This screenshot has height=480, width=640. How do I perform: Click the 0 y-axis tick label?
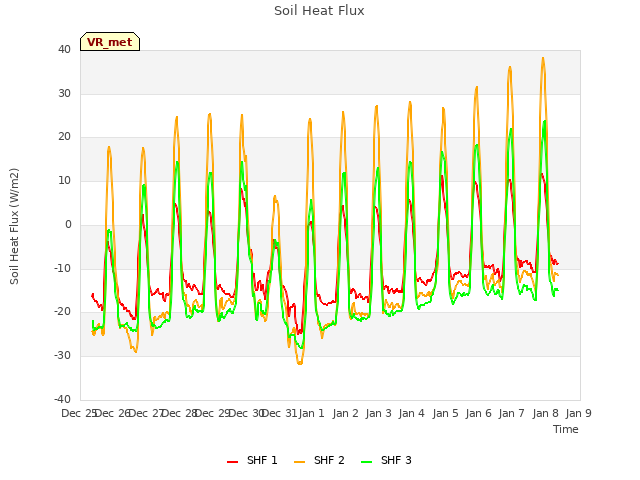(68, 224)
